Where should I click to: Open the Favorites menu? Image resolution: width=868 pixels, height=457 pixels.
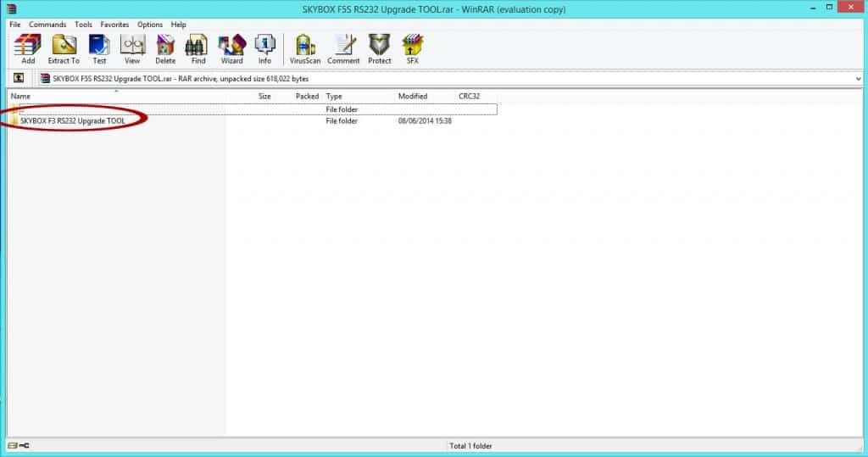[x=114, y=25]
